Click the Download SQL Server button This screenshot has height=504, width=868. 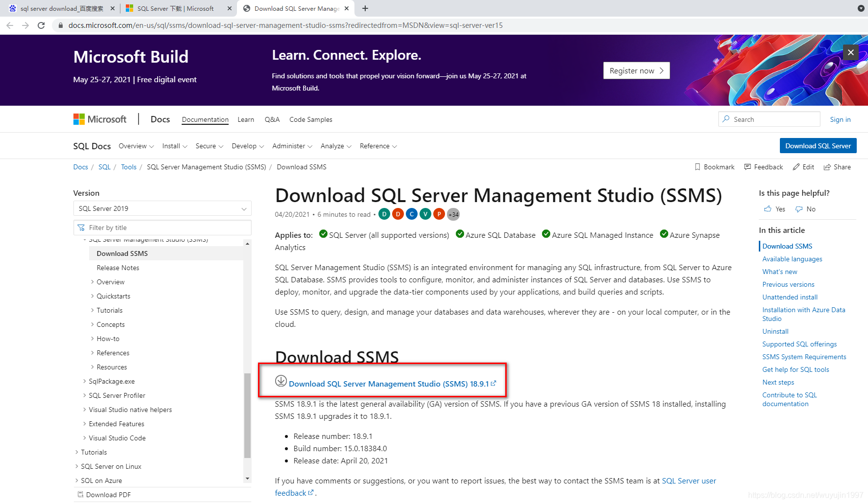(x=818, y=146)
